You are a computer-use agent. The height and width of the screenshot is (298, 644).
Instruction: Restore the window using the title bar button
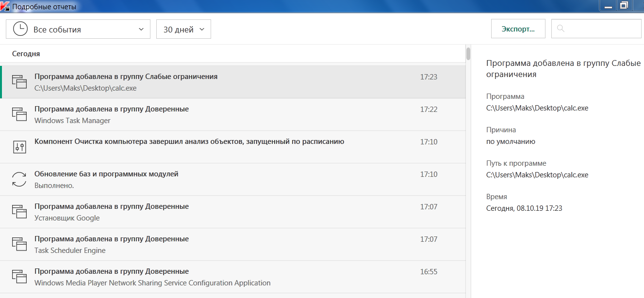(x=624, y=5)
